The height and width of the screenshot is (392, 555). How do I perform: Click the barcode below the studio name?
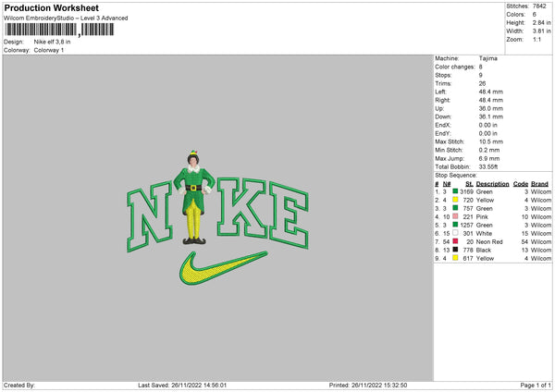coord(60,30)
